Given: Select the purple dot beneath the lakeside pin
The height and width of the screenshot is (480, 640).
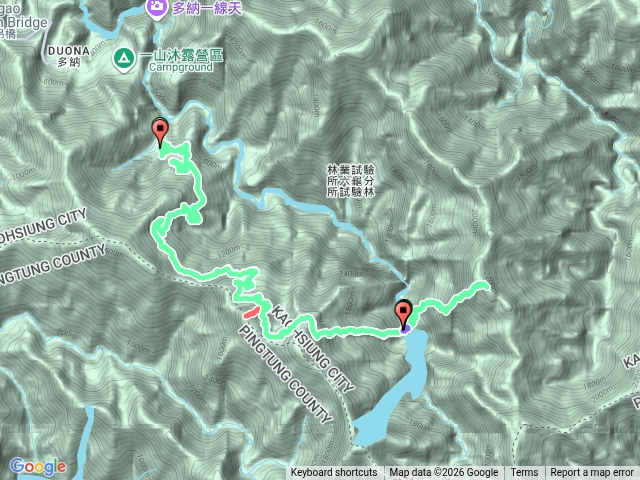Looking at the screenshot, I should click(405, 329).
